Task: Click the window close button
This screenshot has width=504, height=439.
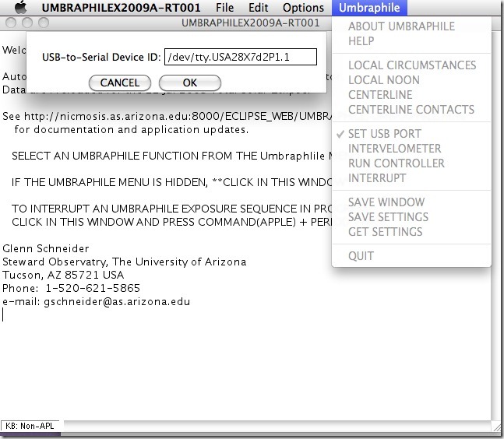Action: coord(11,23)
